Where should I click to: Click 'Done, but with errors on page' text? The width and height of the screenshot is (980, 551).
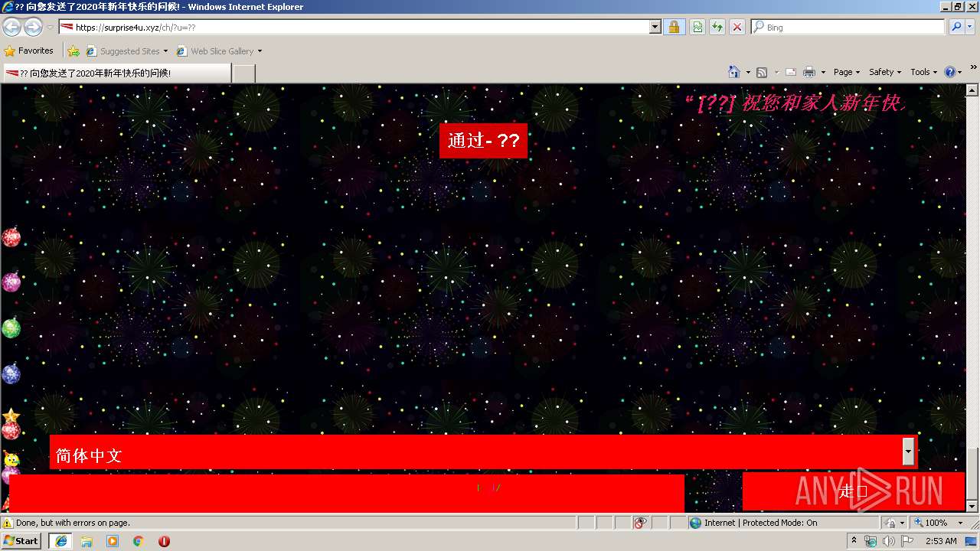[x=73, y=523]
